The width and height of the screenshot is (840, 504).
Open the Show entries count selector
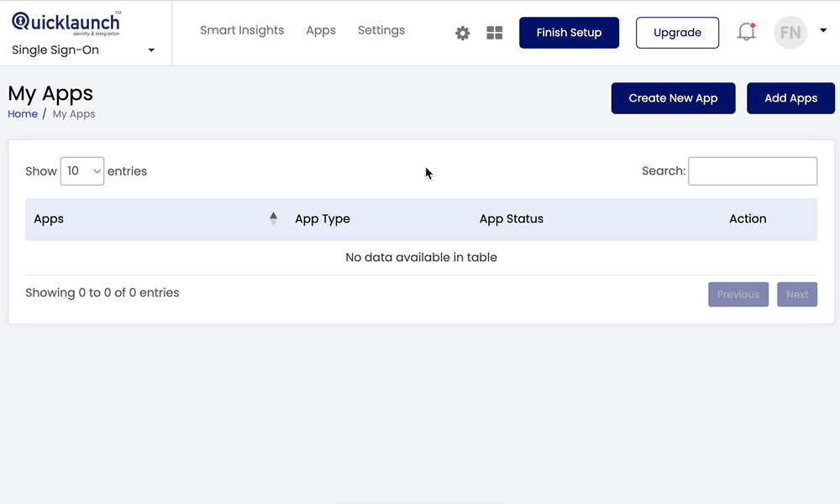(81, 171)
